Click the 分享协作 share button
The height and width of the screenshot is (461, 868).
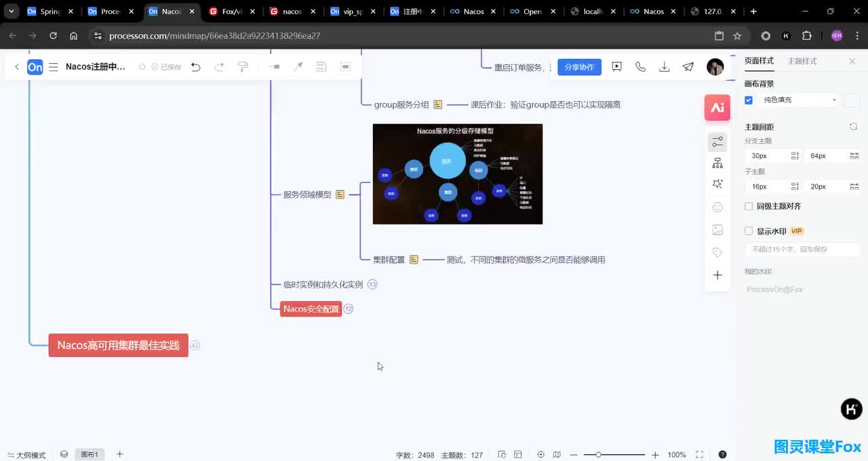579,67
